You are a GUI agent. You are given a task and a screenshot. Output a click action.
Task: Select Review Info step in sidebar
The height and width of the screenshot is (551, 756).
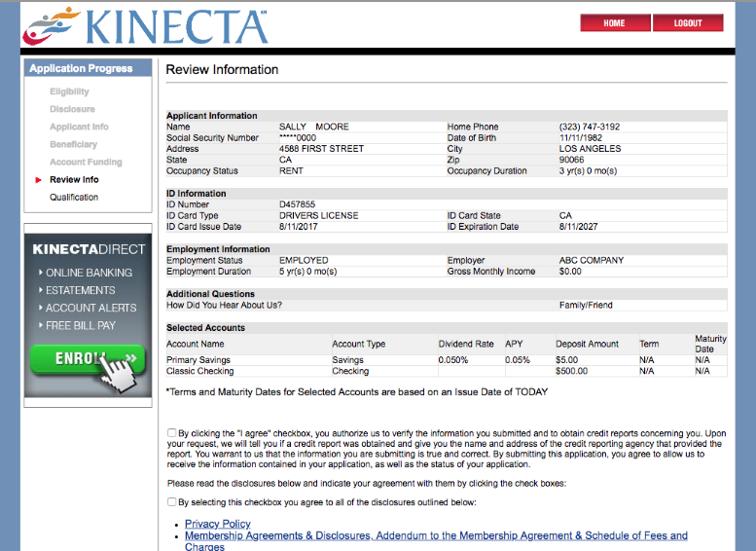74,179
